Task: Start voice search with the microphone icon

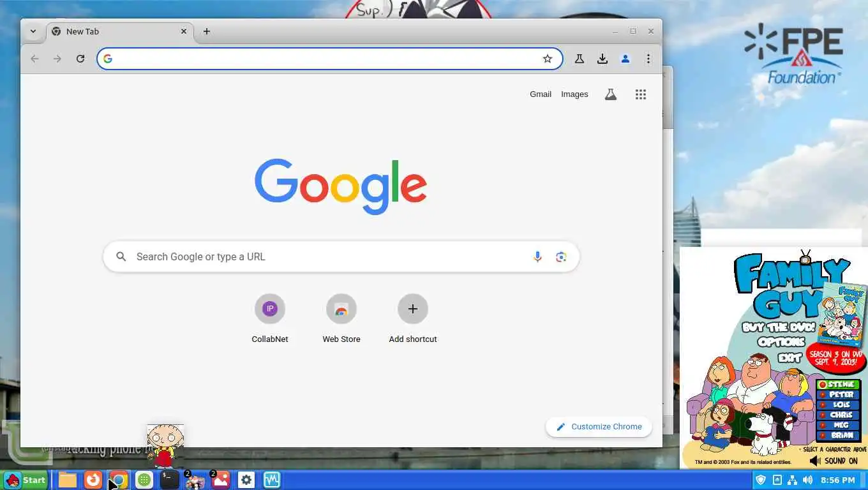Action: pyautogui.click(x=537, y=256)
